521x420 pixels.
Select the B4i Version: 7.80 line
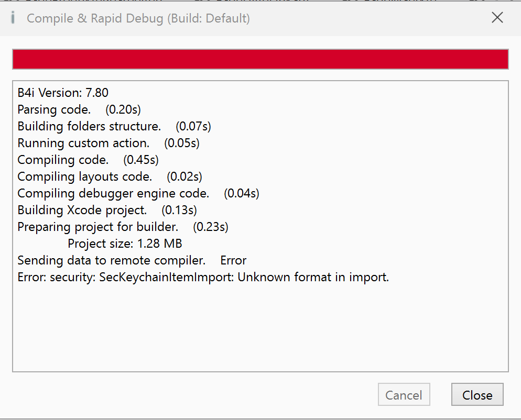point(63,93)
